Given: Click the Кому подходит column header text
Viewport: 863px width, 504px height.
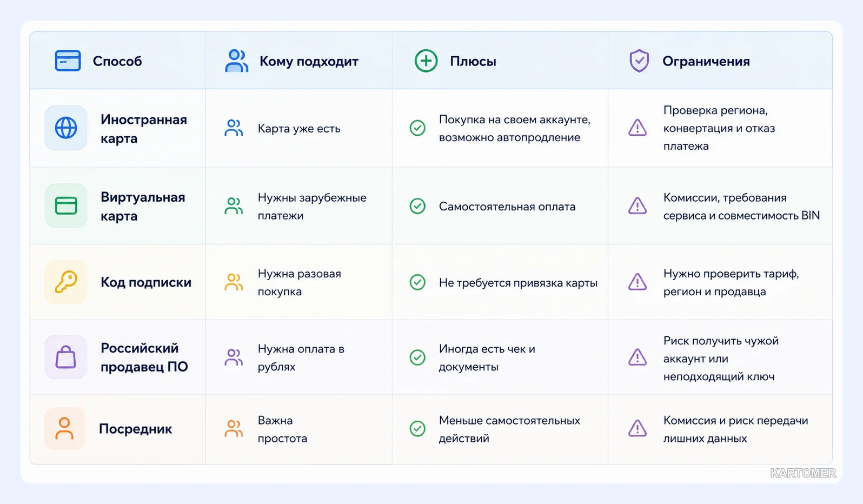Looking at the screenshot, I should (x=309, y=61).
